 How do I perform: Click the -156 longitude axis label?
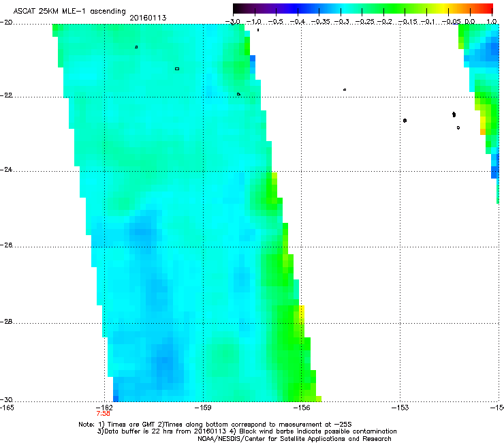(302, 408)
